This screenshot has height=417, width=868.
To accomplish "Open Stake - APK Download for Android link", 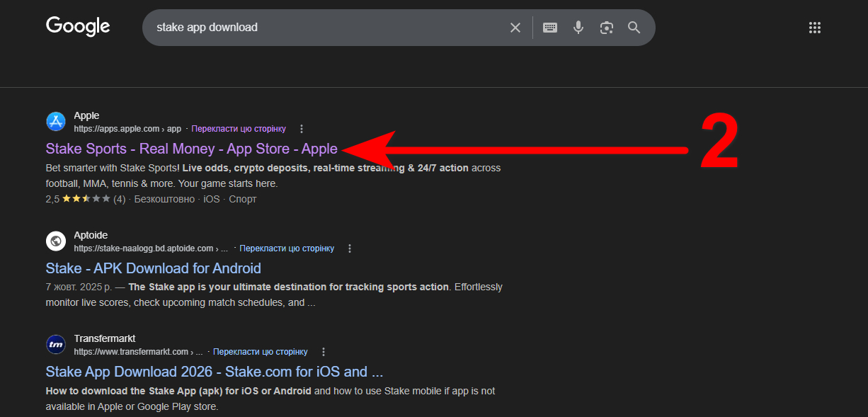I will 154,268.
